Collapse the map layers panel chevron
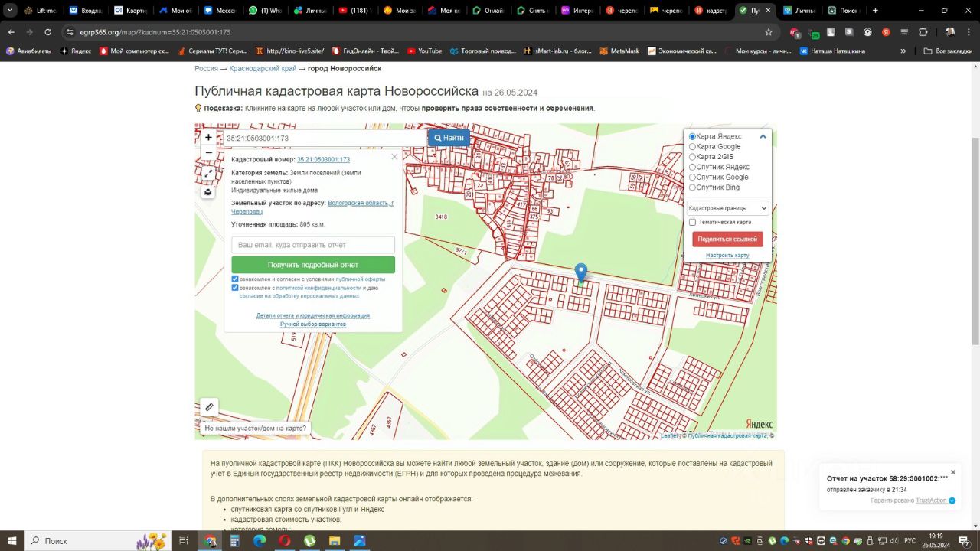 click(763, 136)
